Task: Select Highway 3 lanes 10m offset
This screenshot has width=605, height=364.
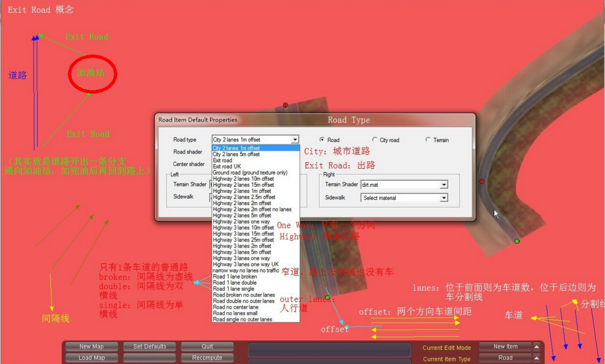Action: tap(256, 228)
